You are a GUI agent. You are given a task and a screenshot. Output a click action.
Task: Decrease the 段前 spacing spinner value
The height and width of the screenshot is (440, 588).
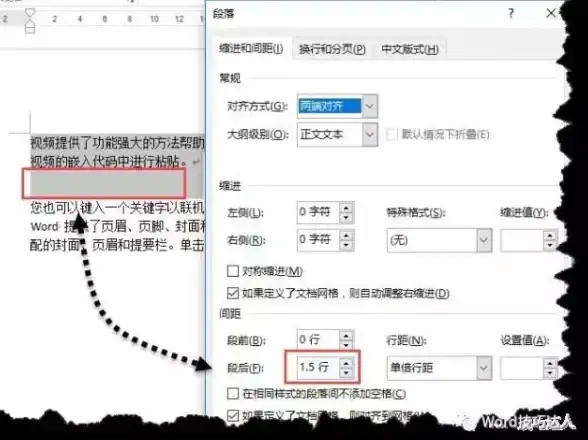pyautogui.click(x=346, y=344)
